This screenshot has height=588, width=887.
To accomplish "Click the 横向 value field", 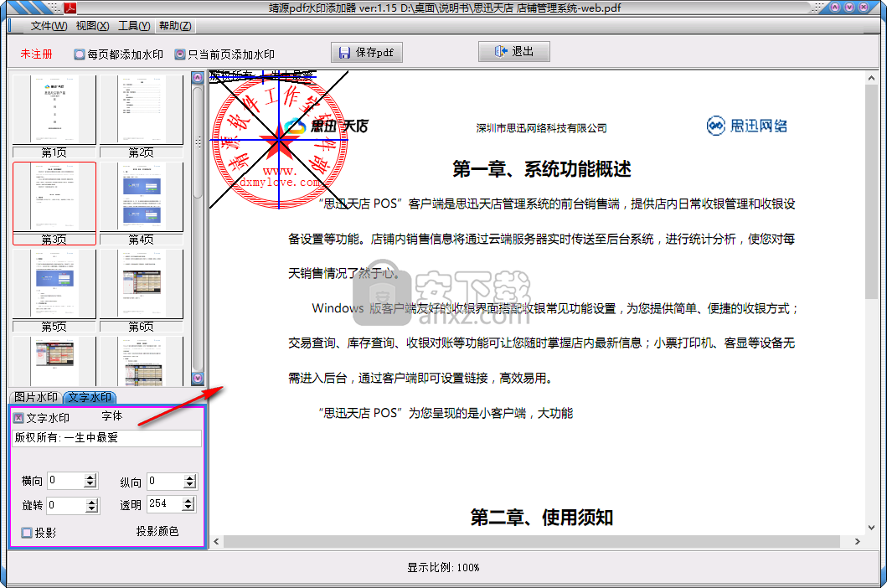I will (66, 481).
